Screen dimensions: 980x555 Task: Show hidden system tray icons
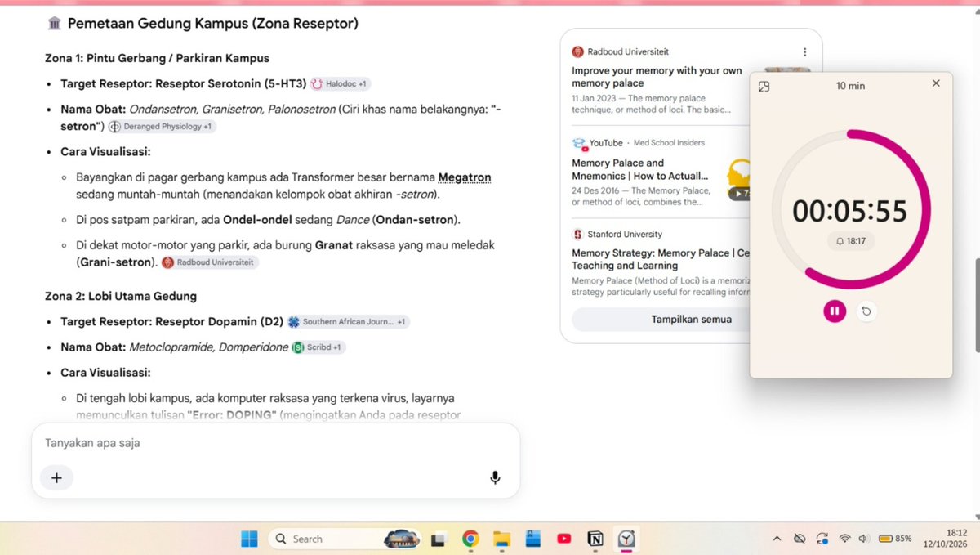pos(777,539)
